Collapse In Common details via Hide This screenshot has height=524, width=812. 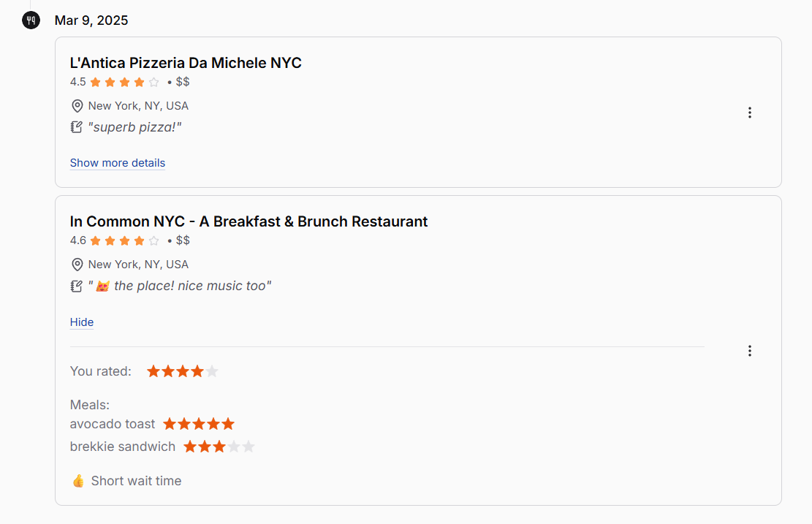[x=81, y=322]
